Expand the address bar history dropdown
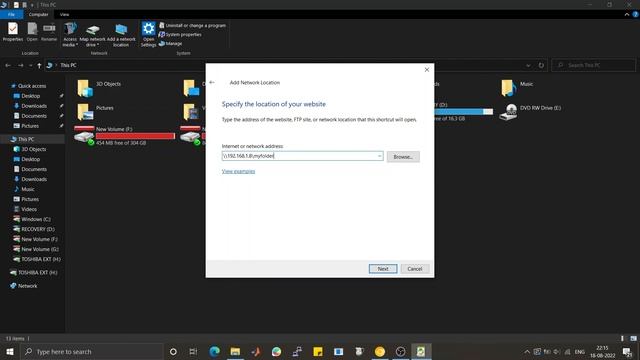640x360 pixels. click(x=528, y=65)
